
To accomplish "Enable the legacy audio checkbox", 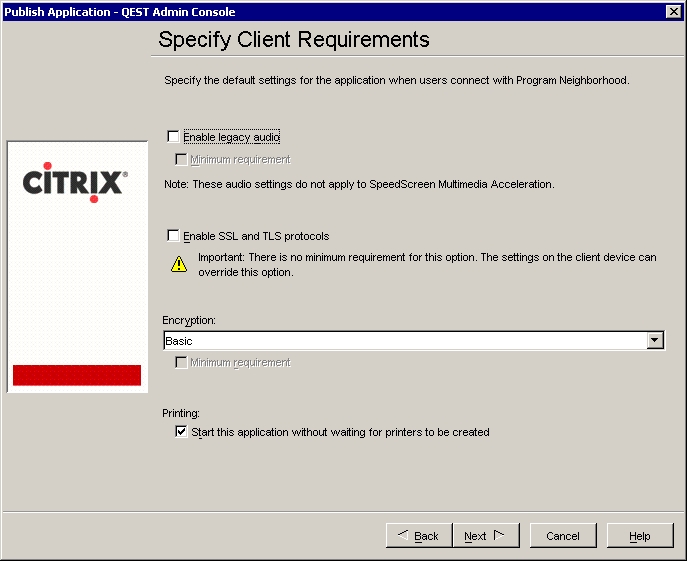I will pos(174,137).
